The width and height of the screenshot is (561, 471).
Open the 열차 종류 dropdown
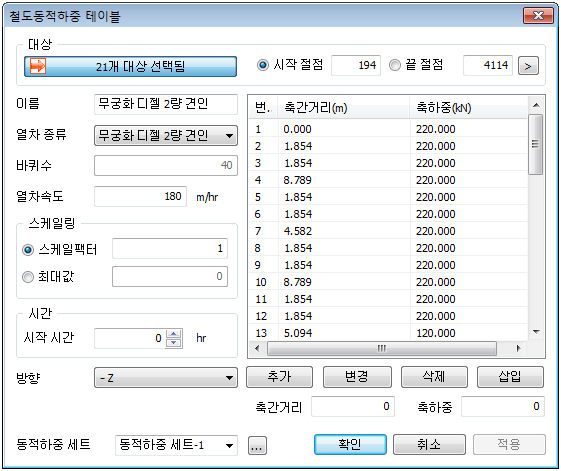[x=166, y=136]
